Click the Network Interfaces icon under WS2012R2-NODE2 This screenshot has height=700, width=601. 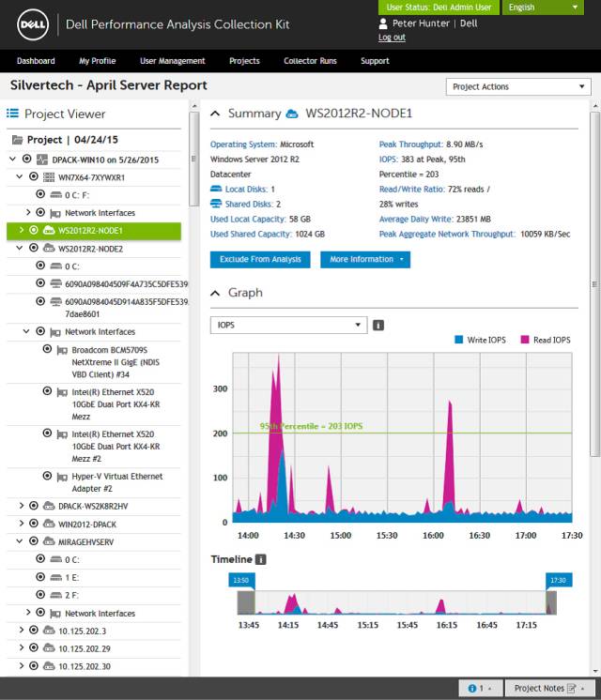tap(55, 332)
